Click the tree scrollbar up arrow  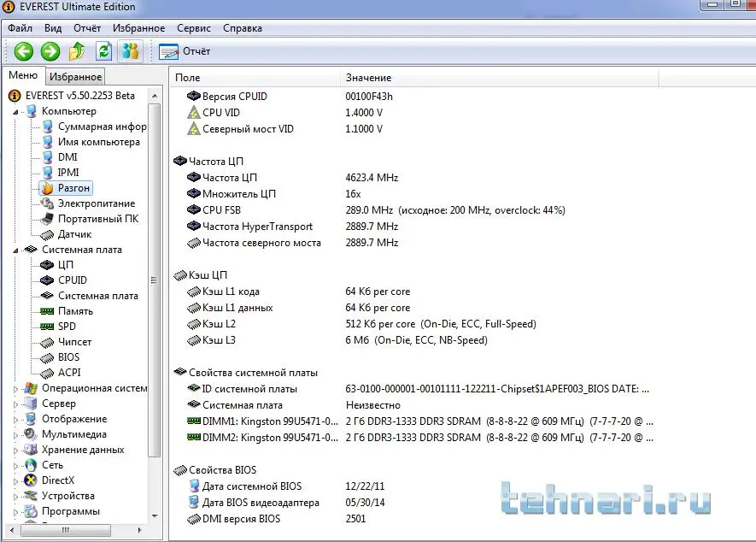(x=155, y=96)
